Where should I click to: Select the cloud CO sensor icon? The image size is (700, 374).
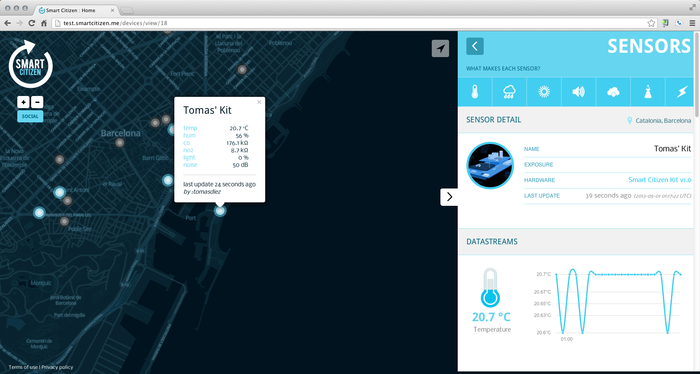613,92
